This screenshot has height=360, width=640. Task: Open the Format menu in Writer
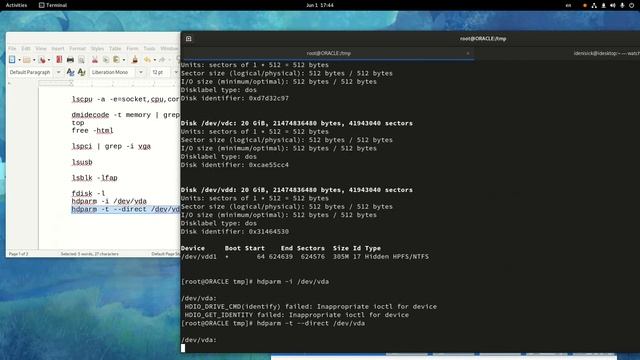(x=78, y=49)
